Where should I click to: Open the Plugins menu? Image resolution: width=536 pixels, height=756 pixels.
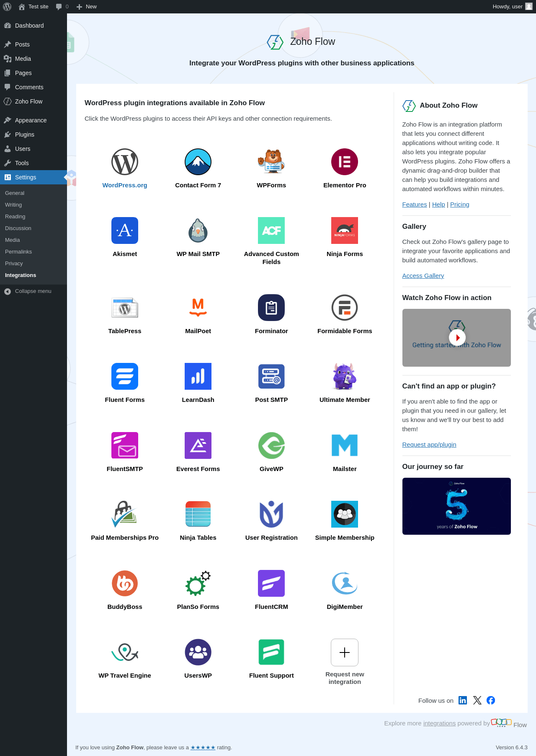pos(33,135)
